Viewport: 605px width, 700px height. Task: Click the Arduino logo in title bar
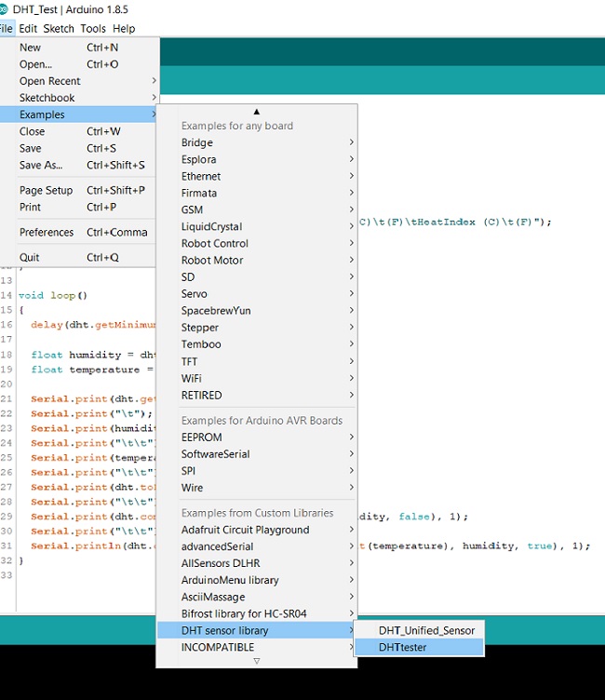(4, 9)
